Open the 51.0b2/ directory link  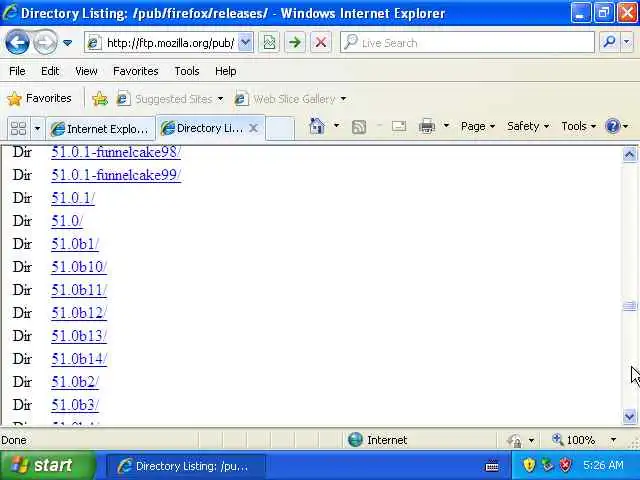click(x=75, y=382)
